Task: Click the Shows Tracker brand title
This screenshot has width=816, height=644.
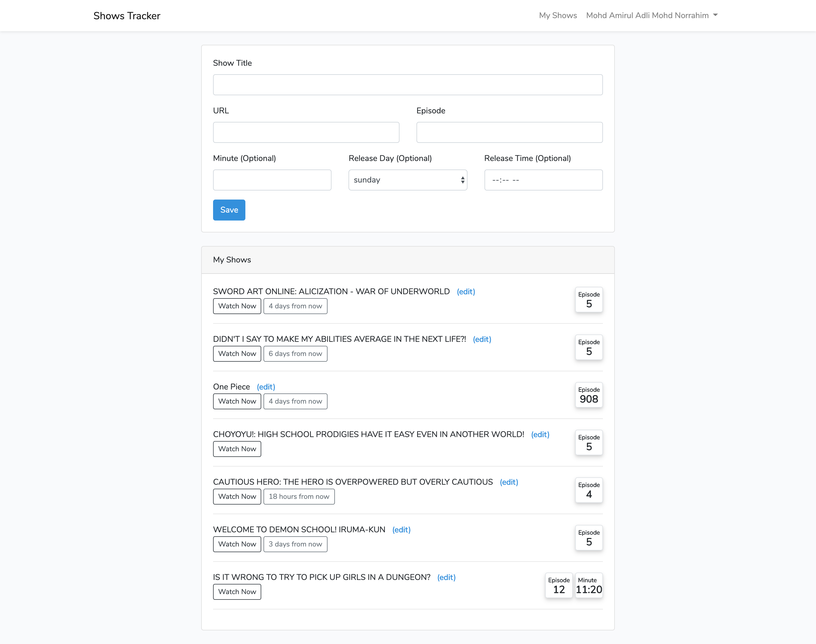Action: 127,16
